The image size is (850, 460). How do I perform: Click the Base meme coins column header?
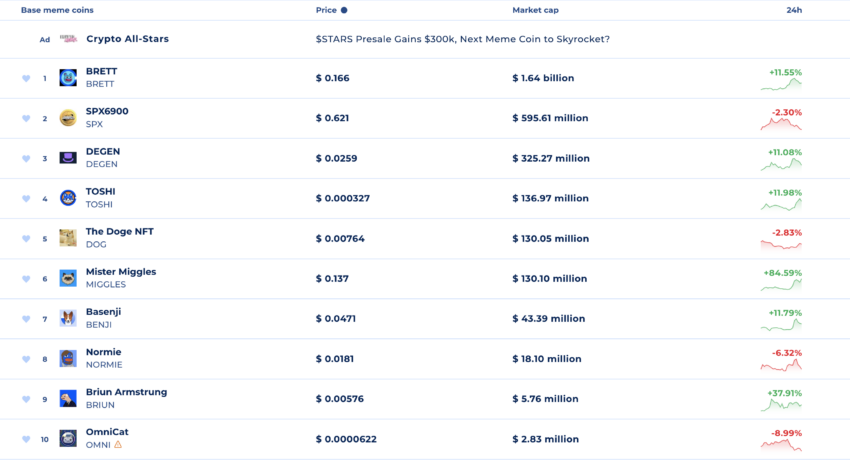point(57,10)
